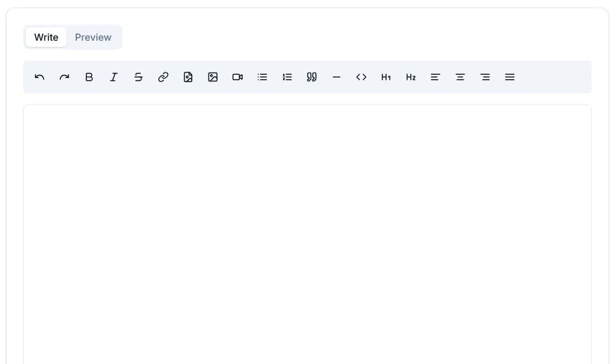The image size is (611, 364).
Task: Apply strikethrough formatting
Action: (x=139, y=77)
